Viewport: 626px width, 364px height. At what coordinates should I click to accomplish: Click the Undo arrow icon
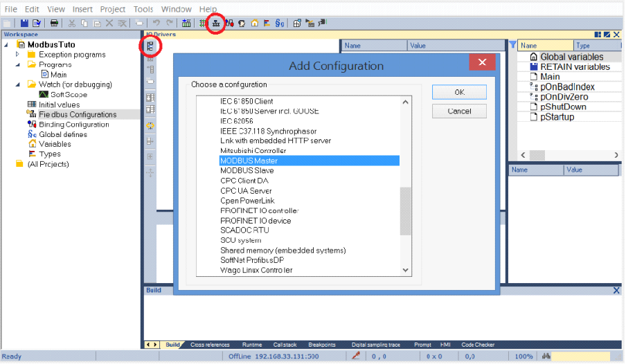[156, 23]
